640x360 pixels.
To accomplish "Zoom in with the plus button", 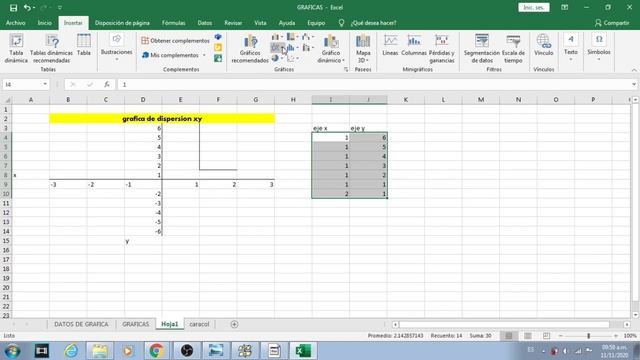I will (x=616, y=336).
